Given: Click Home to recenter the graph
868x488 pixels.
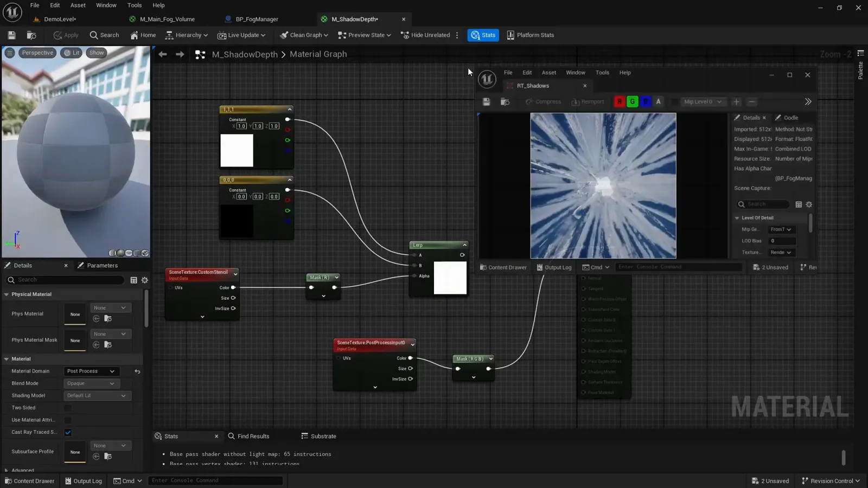Looking at the screenshot, I should pyautogui.click(x=143, y=35).
